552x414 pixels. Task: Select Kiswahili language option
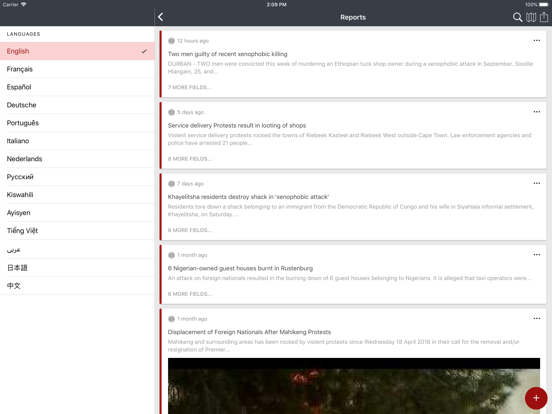click(77, 195)
